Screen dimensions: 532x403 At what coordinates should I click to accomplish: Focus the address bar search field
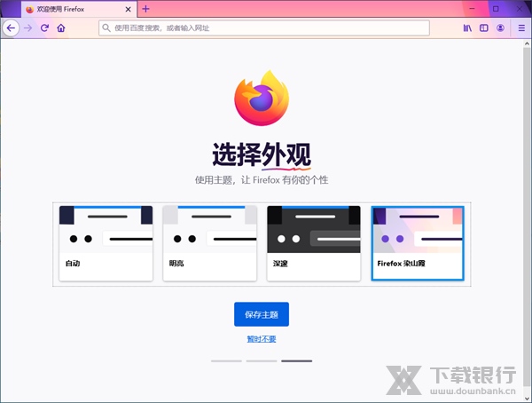[x=266, y=28]
